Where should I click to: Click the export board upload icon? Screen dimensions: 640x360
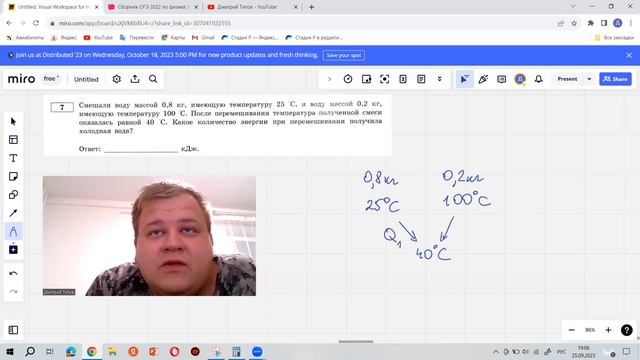135,79
